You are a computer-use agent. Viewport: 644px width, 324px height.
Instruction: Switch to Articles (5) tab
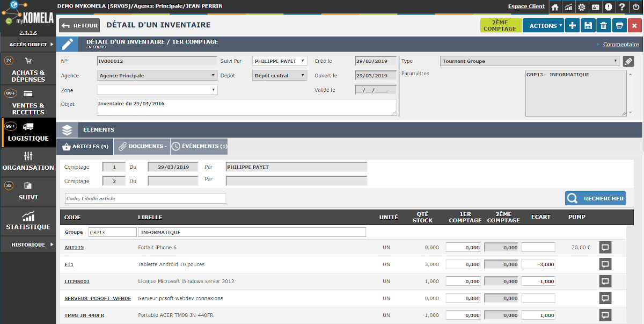(x=85, y=146)
